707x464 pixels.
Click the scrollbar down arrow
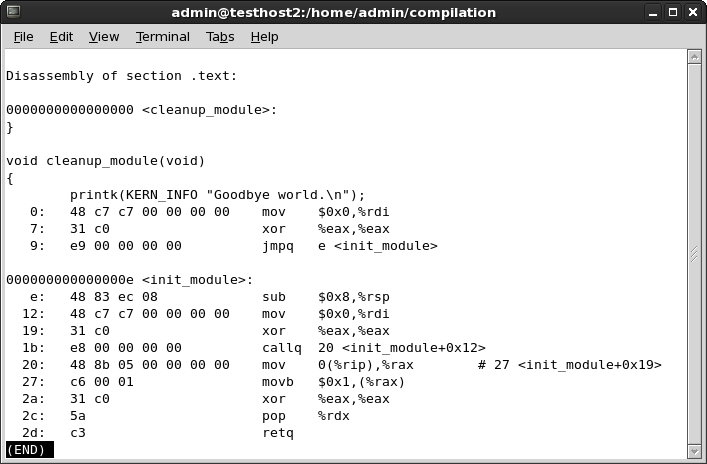click(694, 451)
